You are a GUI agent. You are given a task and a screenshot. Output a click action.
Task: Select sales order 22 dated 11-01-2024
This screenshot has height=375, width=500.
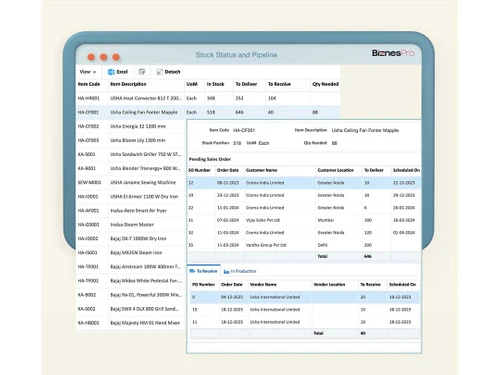(x=304, y=208)
